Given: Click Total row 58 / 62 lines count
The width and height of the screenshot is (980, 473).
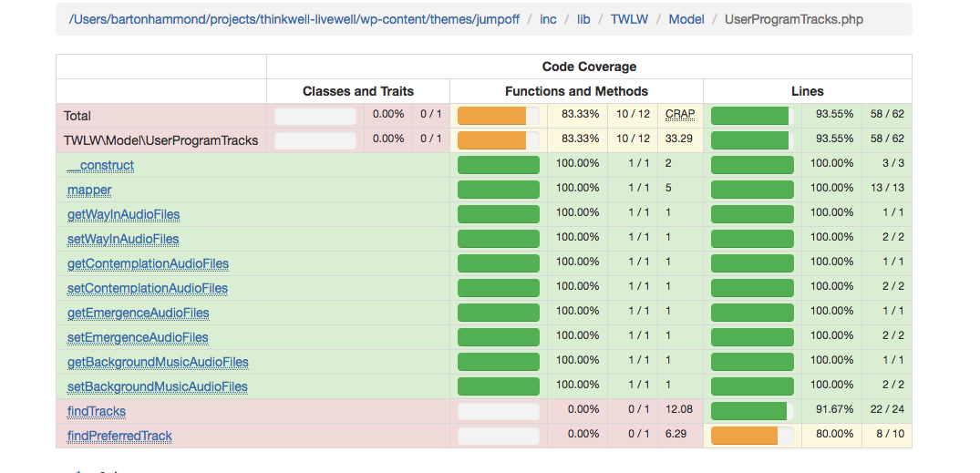Looking at the screenshot, I should pyautogui.click(x=886, y=114).
